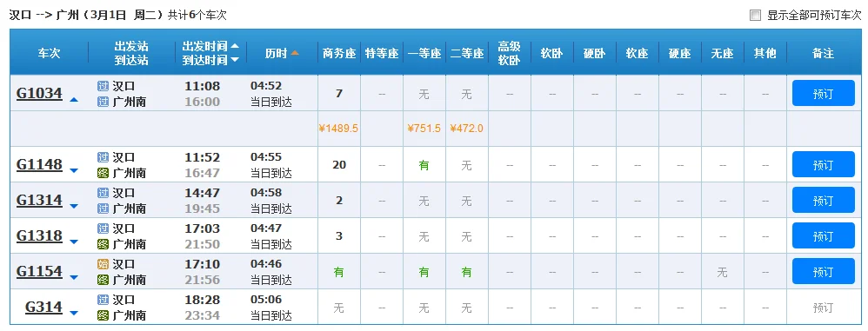Select first class 有 for G1148

pos(424,165)
